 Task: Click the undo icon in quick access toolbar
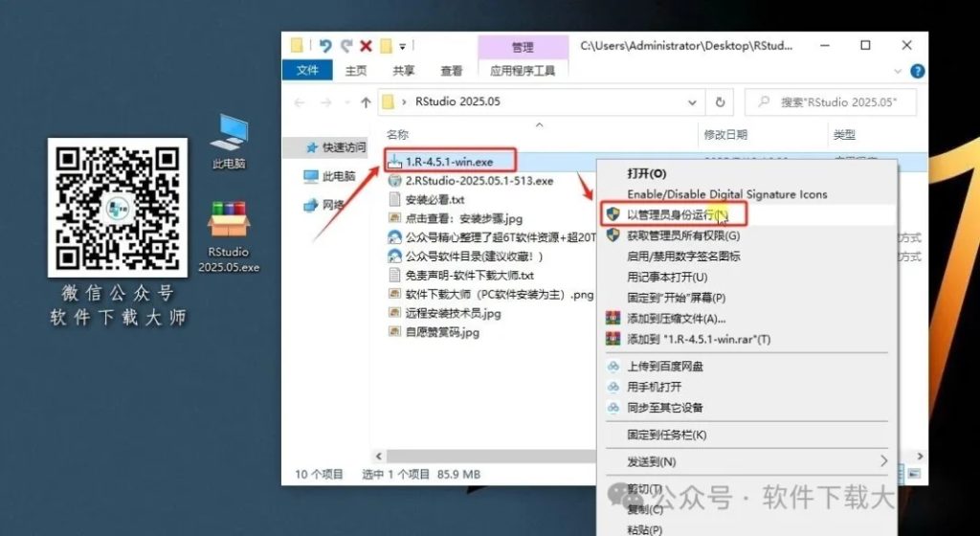tap(325, 46)
